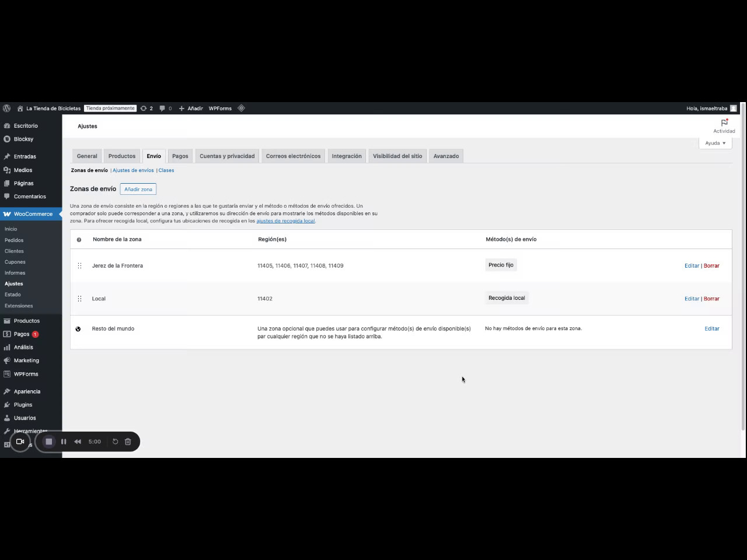Expand the Ayuda help dropdown
The image size is (747, 560).
715,143
